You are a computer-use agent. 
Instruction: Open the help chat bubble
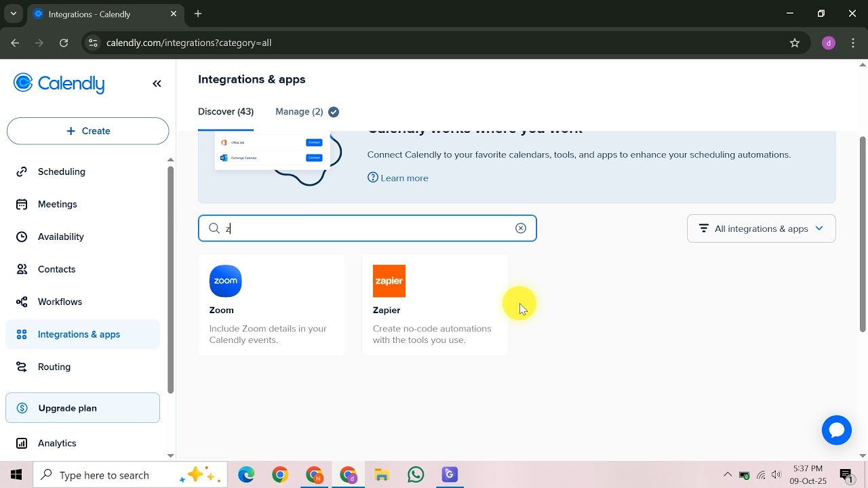tap(837, 430)
